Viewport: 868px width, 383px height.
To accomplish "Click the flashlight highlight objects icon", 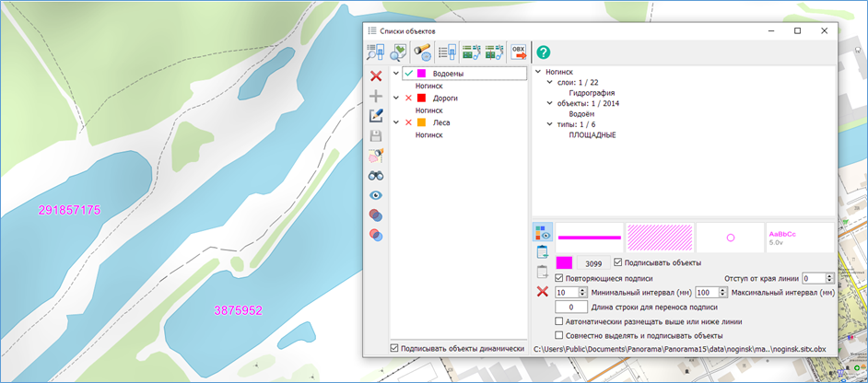I will [x=423, y=52].
